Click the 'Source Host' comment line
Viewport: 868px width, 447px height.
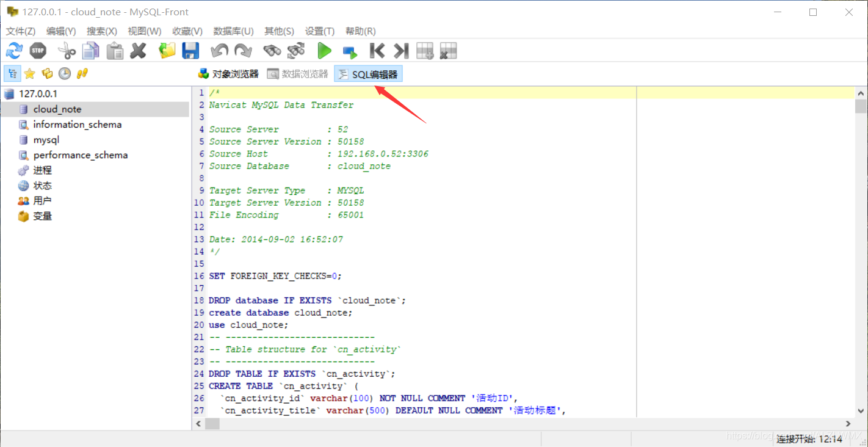pos(319,154)
